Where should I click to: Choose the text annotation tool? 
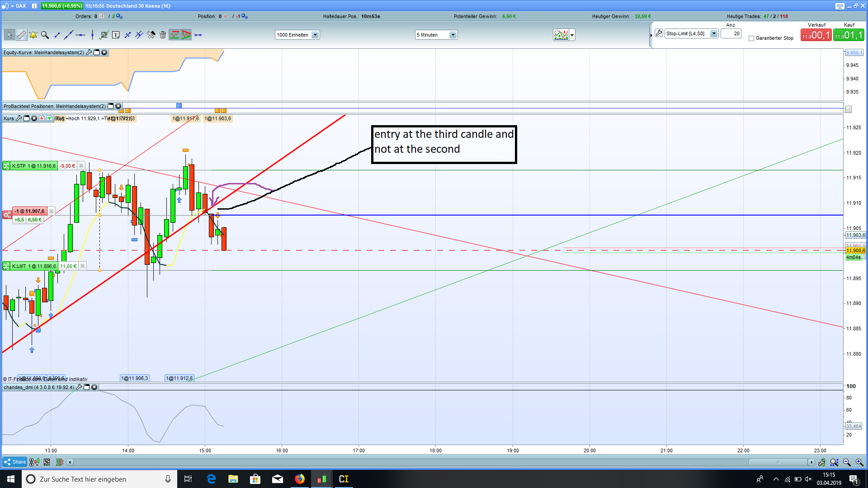[116, 35]
